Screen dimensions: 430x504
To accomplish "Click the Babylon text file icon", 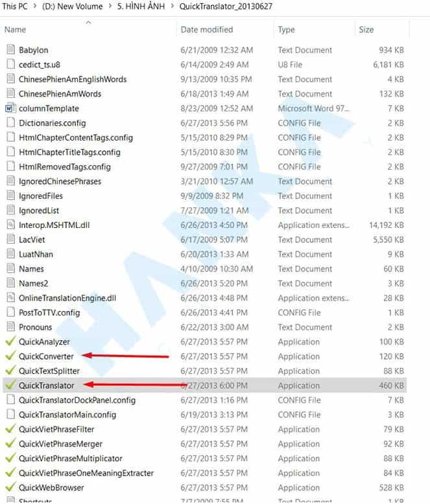I will 10,50.
